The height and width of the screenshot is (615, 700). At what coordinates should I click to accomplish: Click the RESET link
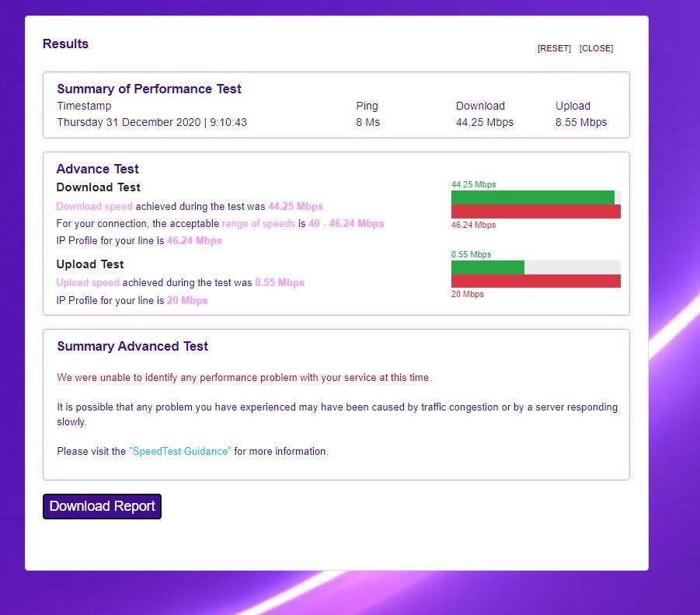(x=554, y=48)
